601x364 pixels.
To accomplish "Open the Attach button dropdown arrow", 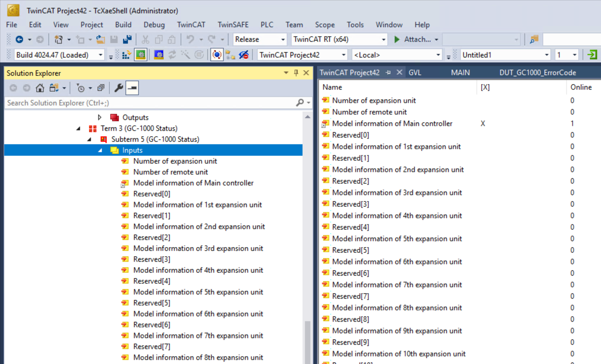I will [437, 40].
